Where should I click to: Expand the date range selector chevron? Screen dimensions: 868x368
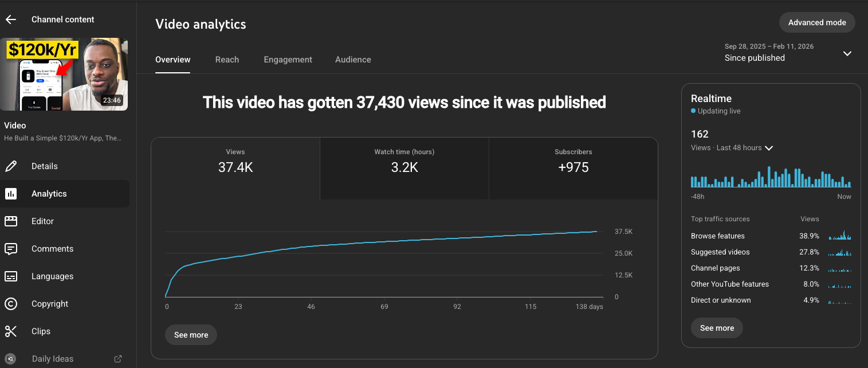coord(847,53)
